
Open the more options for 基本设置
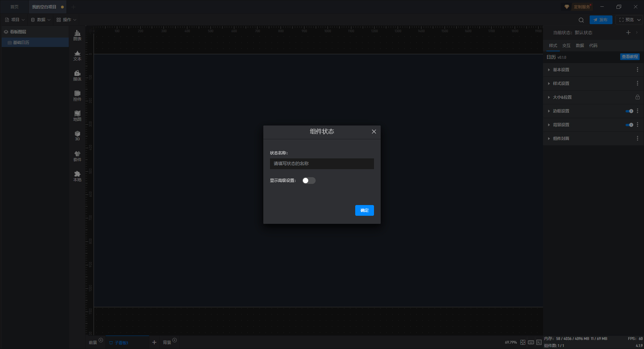tap(638, 69)
